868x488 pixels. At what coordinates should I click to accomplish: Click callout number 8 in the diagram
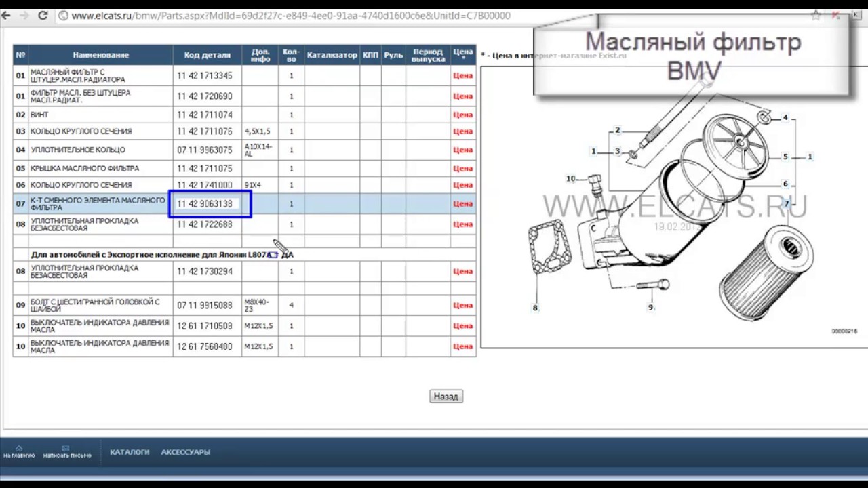point(535,308)
